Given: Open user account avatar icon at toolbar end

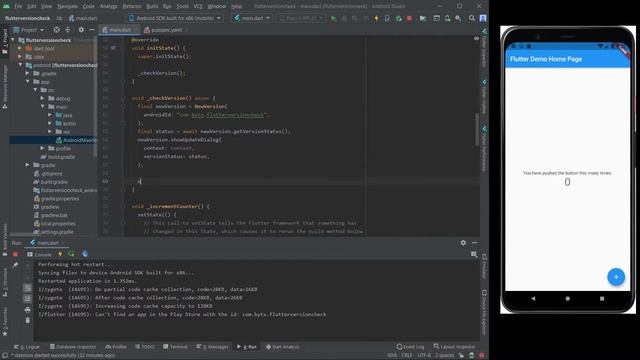Looking at the screenshot, I should [x=483, y=18].
